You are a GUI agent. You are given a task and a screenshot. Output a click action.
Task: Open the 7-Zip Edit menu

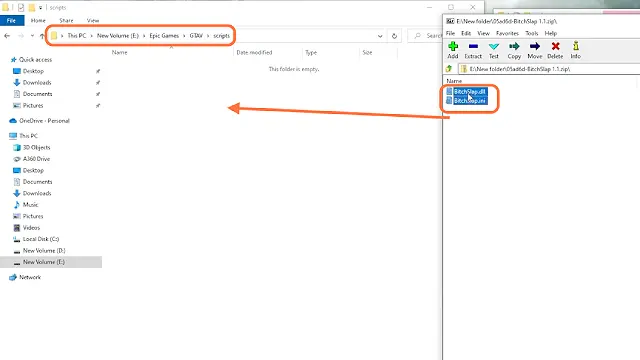tap(466, 33)
